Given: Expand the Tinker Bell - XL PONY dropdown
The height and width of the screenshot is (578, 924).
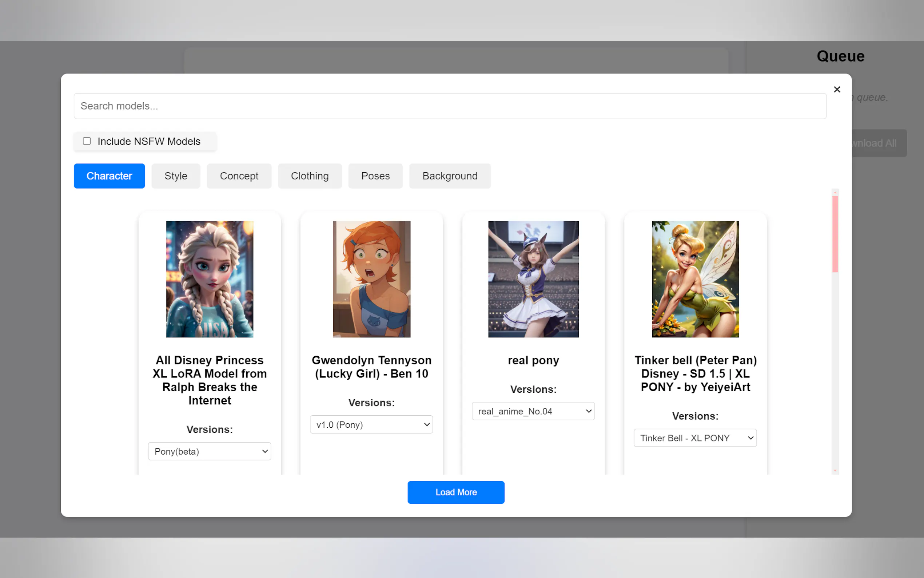Looking at the screenshot, I should 695,438.
